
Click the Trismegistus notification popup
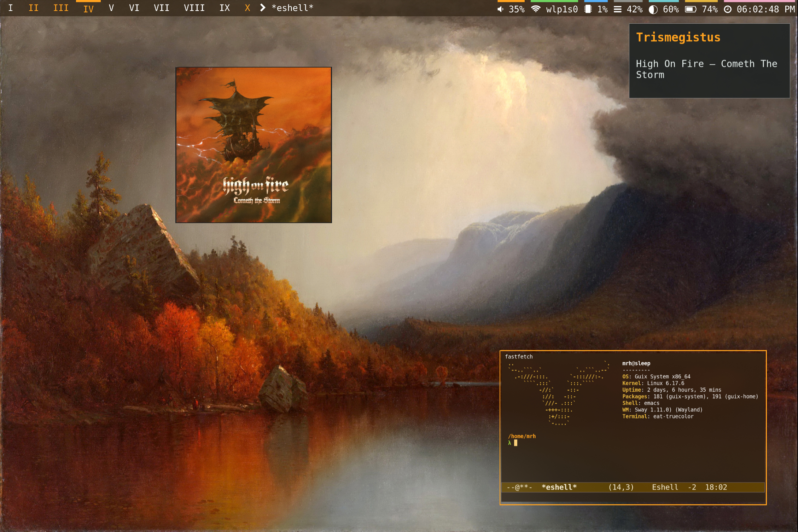tap(709, 61)
